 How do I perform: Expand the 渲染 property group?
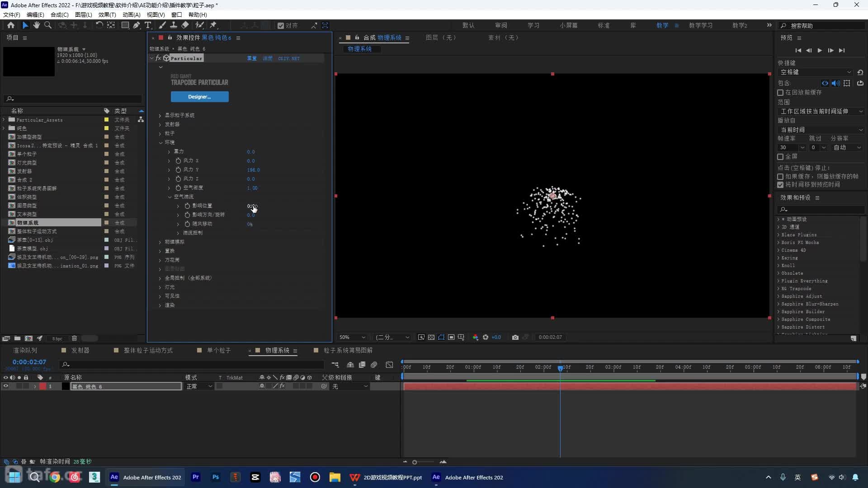160,305
